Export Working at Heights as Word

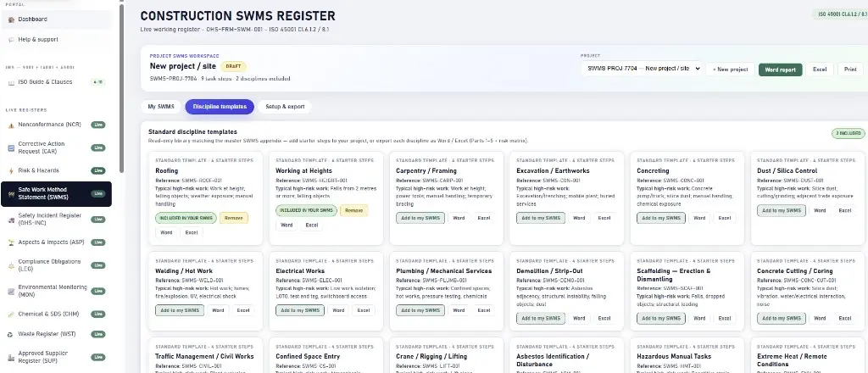(287, 225)
